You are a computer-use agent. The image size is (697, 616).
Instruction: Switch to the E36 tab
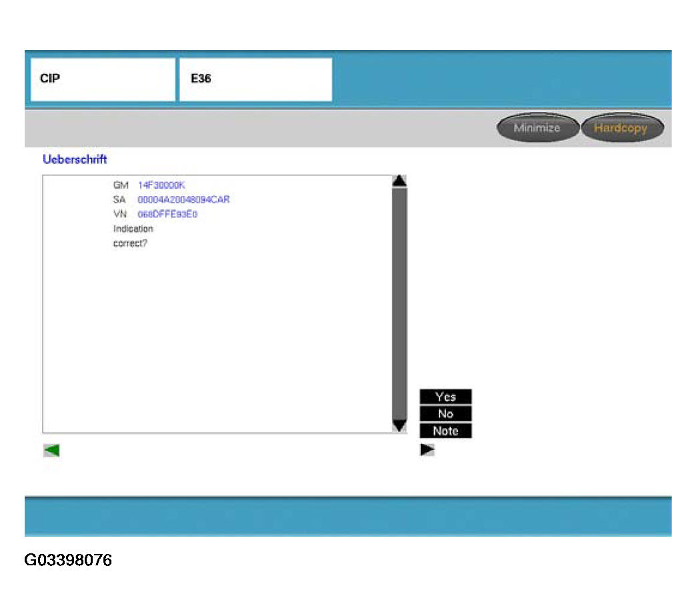click(255, 79)
